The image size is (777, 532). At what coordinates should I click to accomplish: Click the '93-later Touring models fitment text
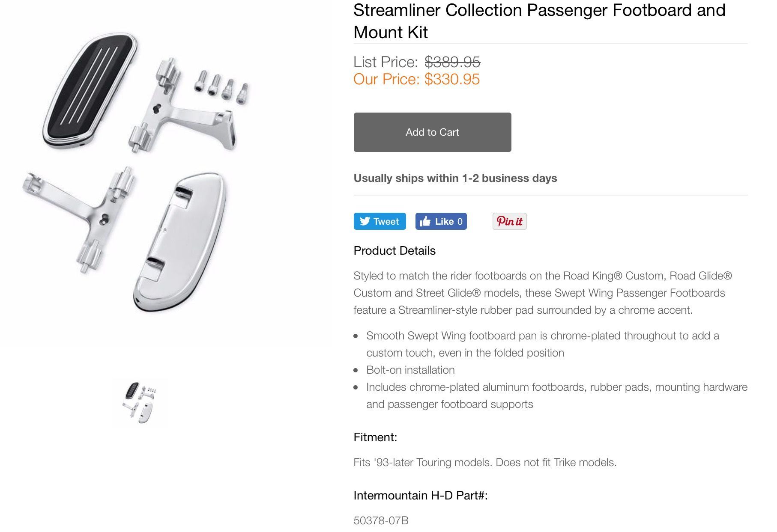(485, 462)
